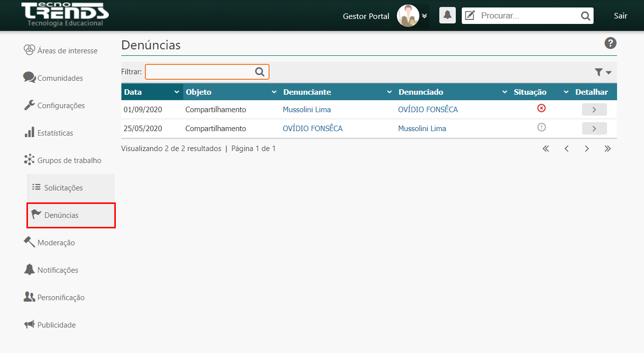The width and height of the screenshot is (644, 353).
Task: Click the notifications bell icon in header
Action: pyautogui.click(x=447, y=15)
